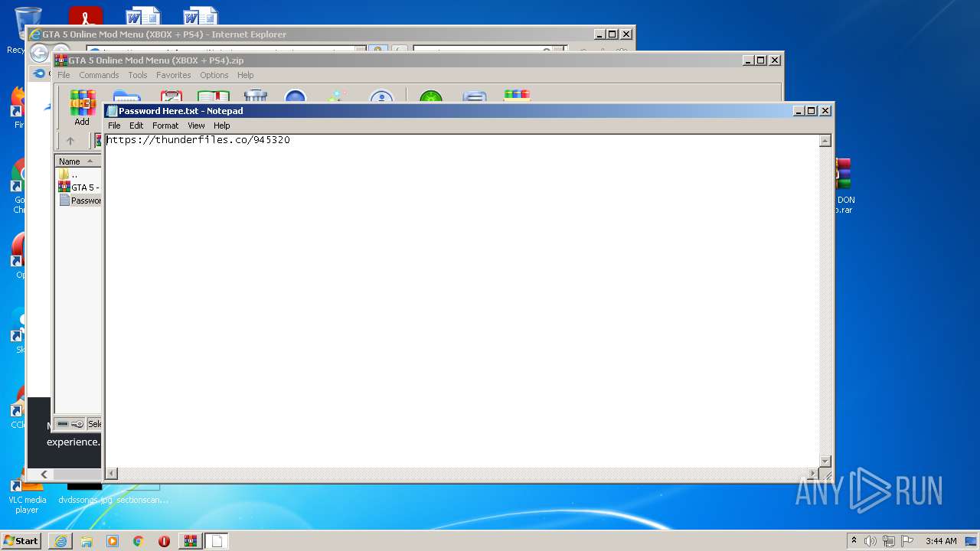Image resolution: width=980 pixels, height=551 pixels.
Task: Close the Internet Explorer window
Action: coord(626,34)
